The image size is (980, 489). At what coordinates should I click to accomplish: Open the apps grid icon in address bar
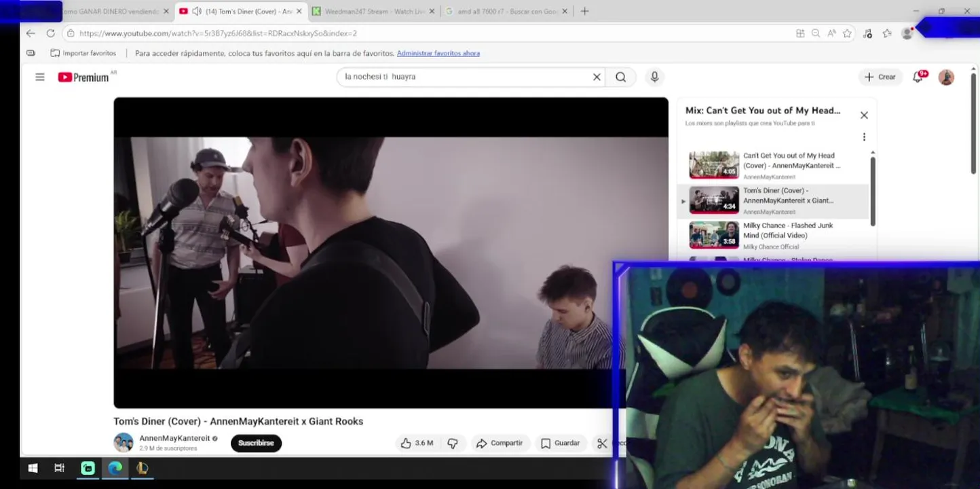800,33
